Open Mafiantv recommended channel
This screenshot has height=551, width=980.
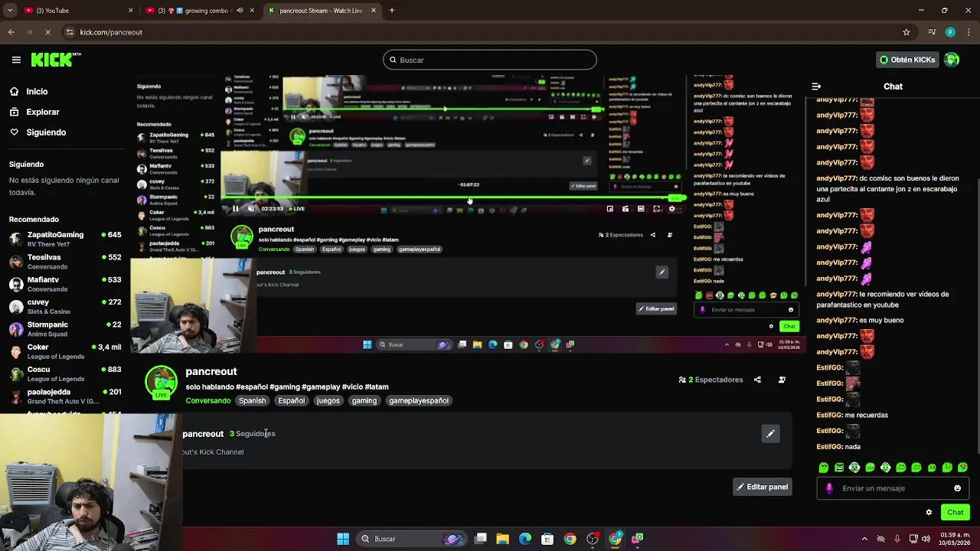(65, 284)
